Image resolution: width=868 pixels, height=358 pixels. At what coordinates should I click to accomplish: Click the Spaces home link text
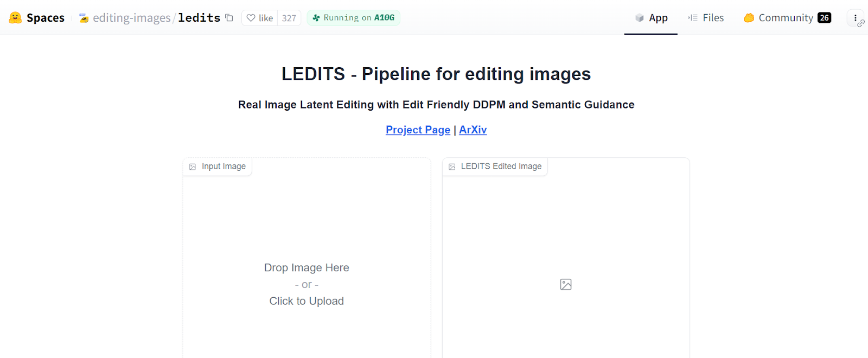coord(46,18)
